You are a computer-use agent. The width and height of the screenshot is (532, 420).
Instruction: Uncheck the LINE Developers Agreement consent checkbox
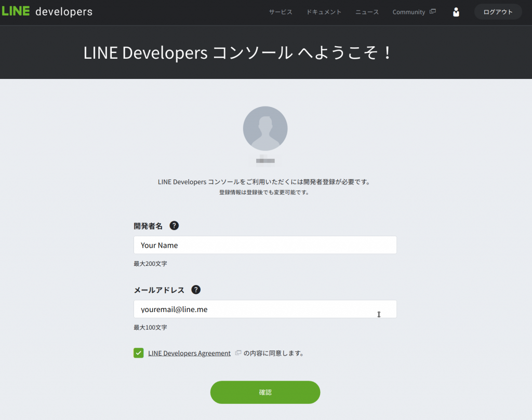138,353
